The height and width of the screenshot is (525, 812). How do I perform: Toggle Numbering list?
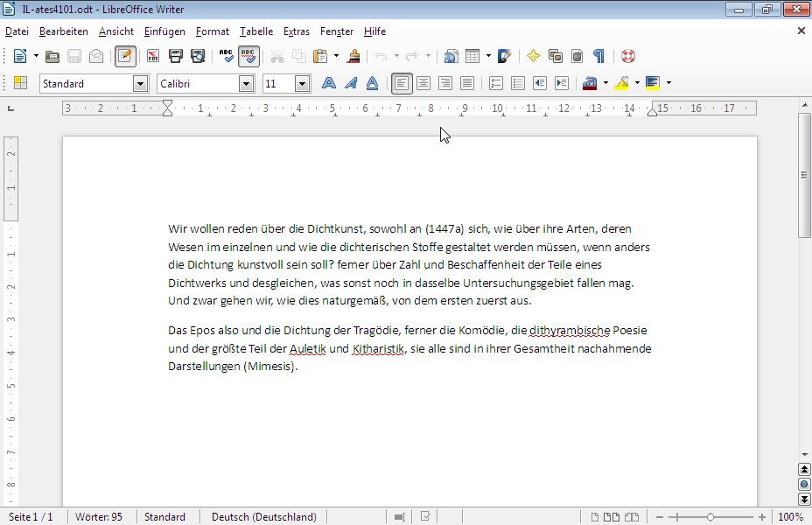[x=496, y=83]
